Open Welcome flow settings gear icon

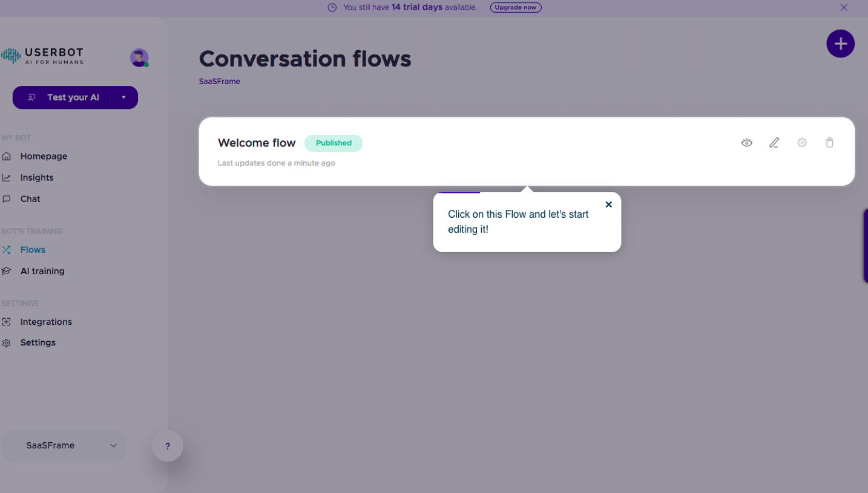(x=802, y=143)
